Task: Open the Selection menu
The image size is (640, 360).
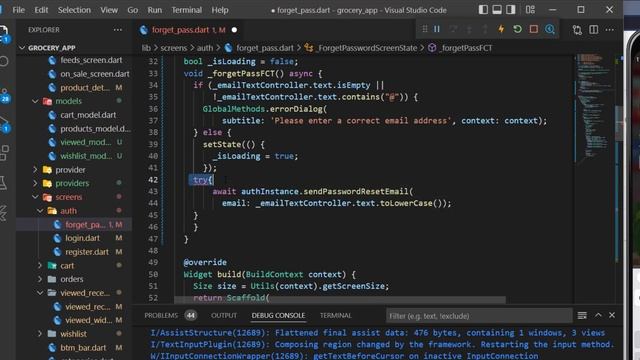Action: tap(74, 10)
